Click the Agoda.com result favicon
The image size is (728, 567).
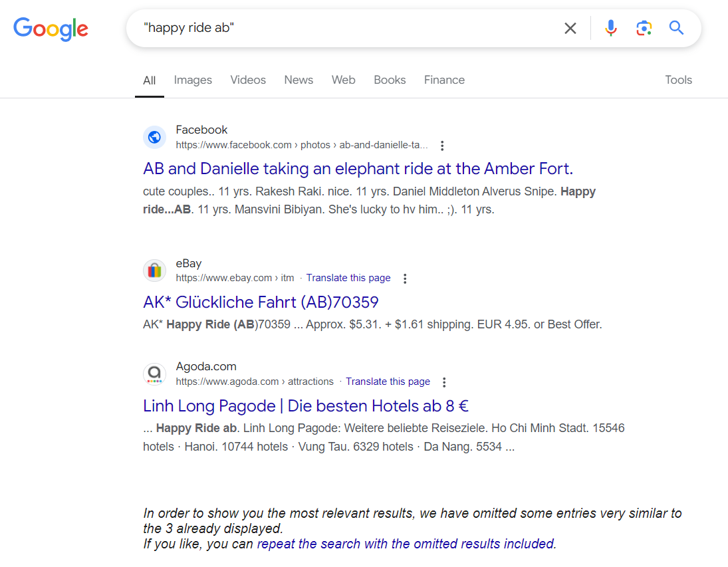[x=154, y=374]
